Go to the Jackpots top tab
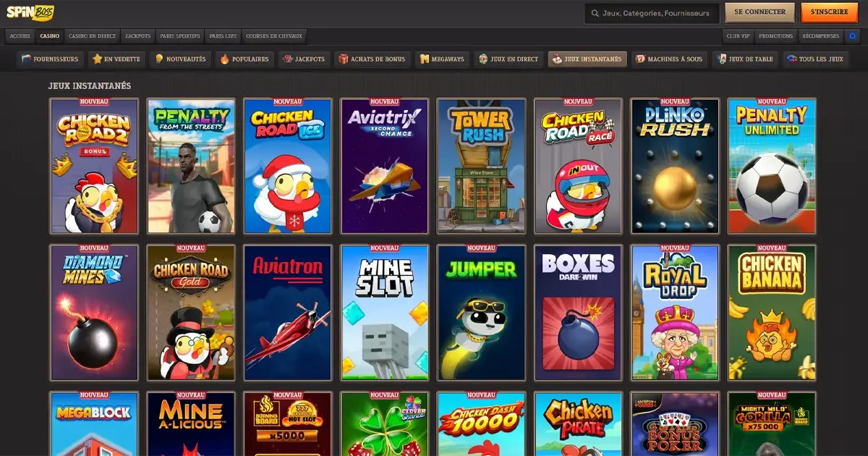This screenshot has height=456, width=868. tap(137, 36)
